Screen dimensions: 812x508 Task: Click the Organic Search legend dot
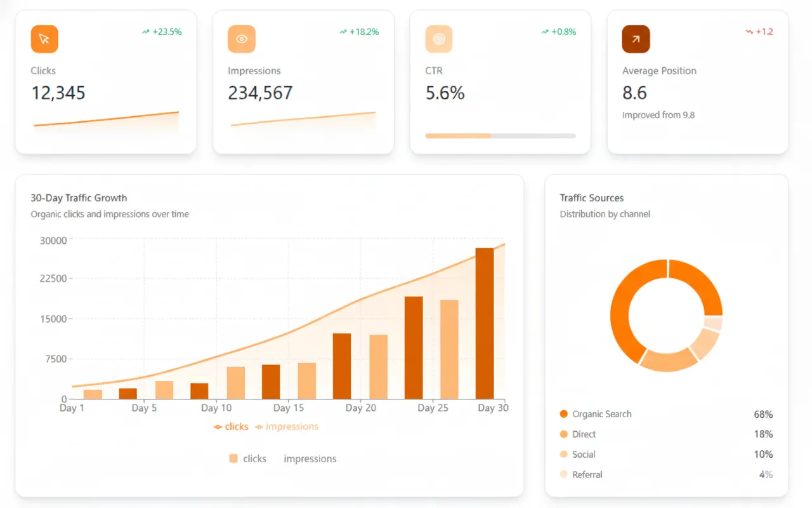[x=564, y=414]
